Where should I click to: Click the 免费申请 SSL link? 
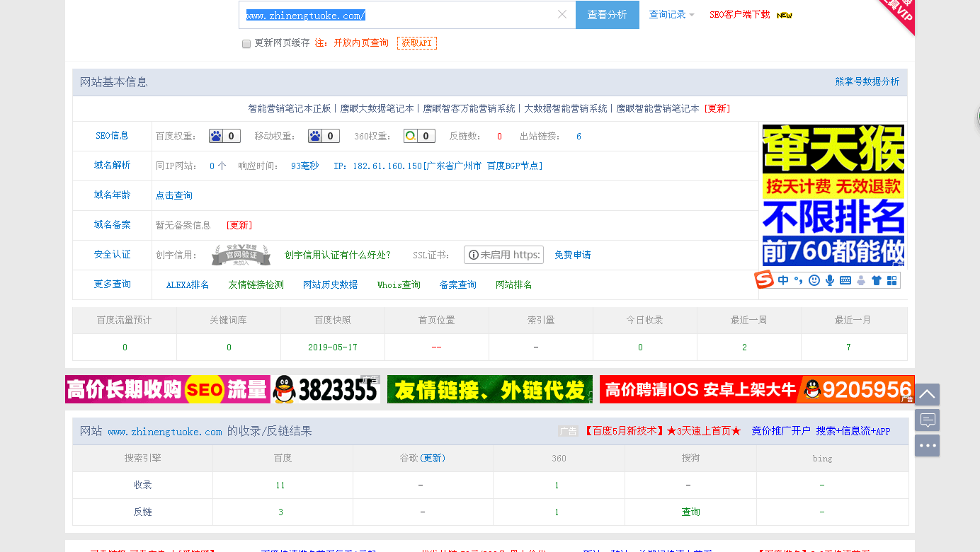point(572,255)
